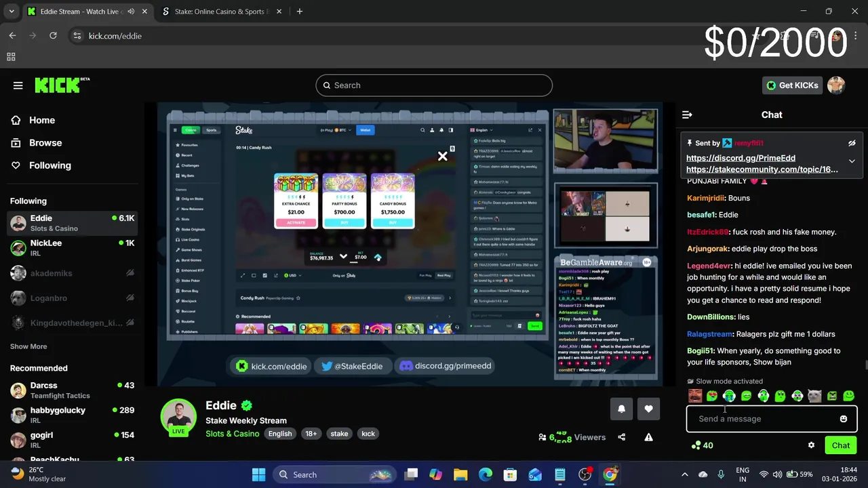Screen dimensions: 868x488
Task: Click the Eddie stream video player
Action: tap(410, 244)
